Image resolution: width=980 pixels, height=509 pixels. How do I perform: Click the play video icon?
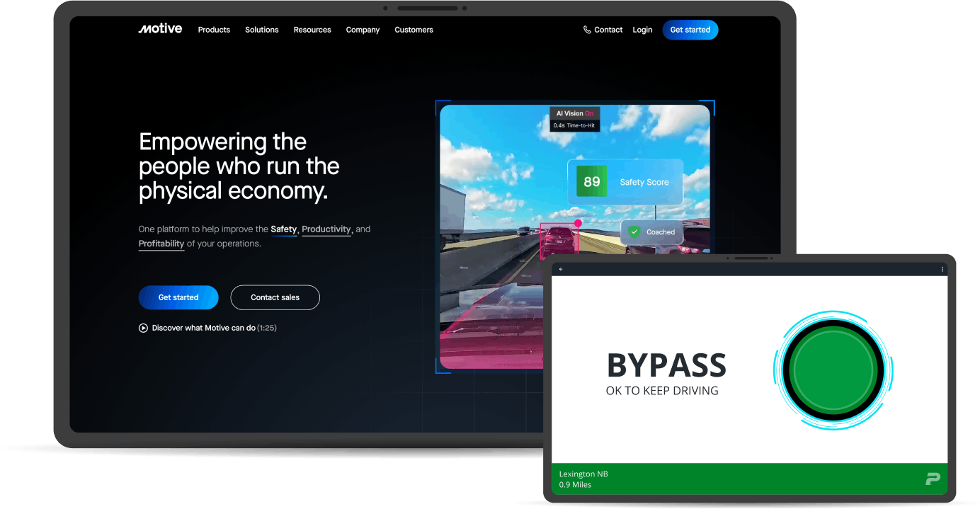(x=143, y=328)
